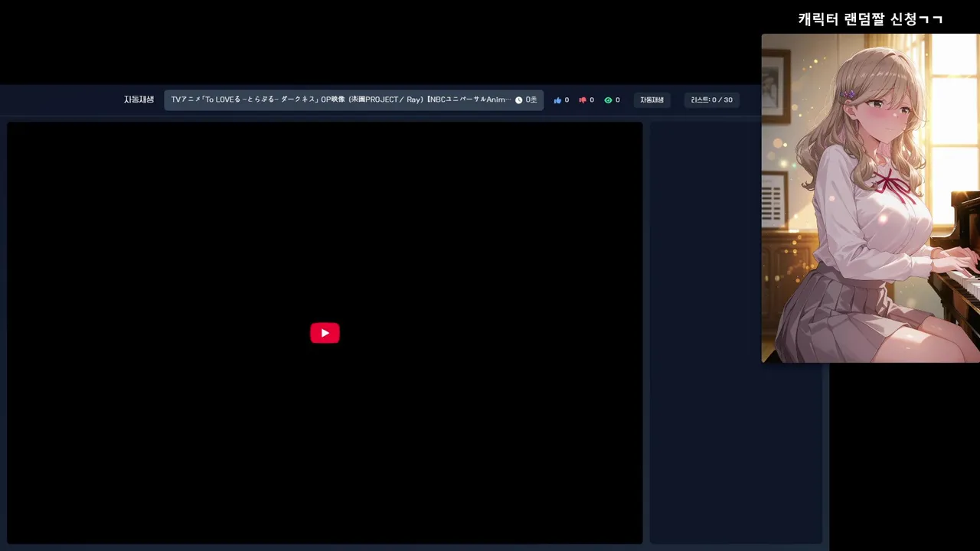Click the 자동재생 label left of title
This screenshot has height=551, width=980.
click(139, 99)
